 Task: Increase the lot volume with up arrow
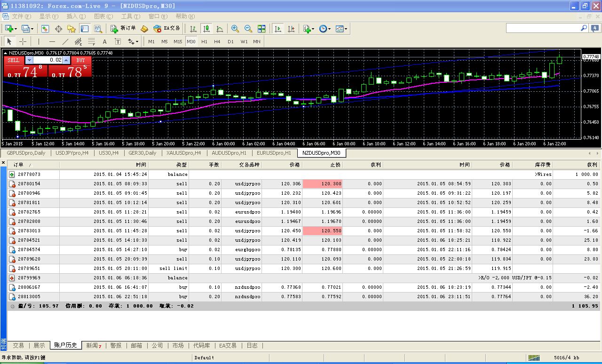[x=66, y=60]
